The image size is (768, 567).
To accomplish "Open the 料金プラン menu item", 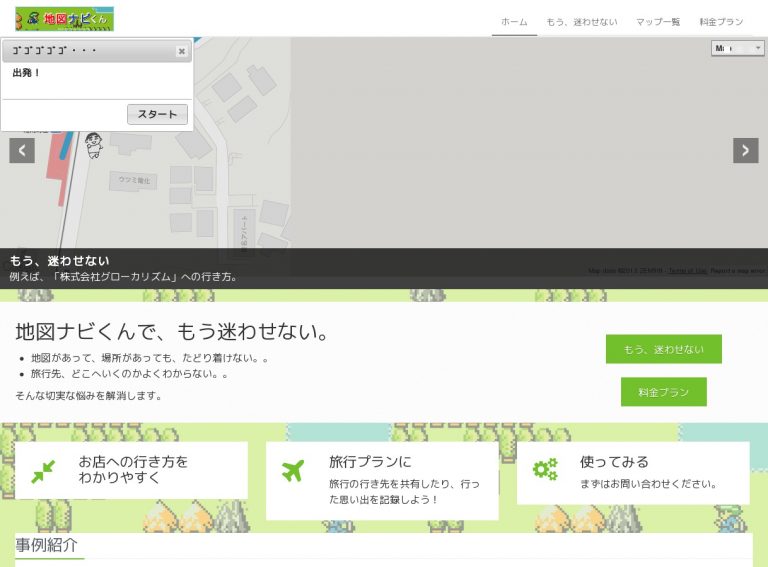I will coord(721,22).
